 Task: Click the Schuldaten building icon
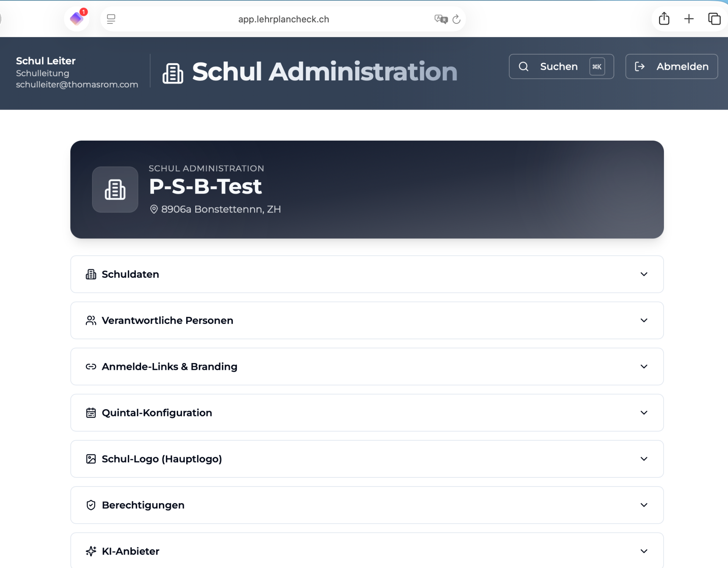[x=91, y=274]
